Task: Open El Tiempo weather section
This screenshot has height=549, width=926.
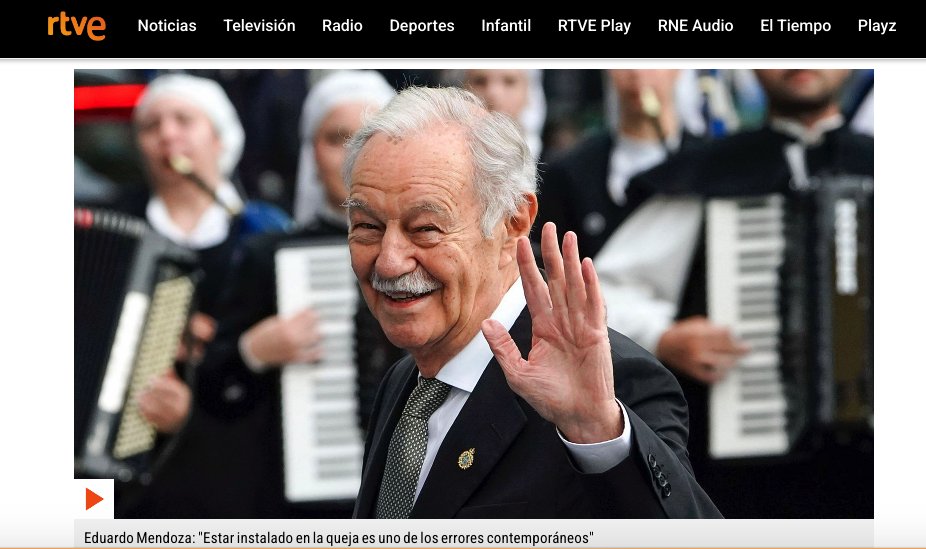Action: pyautogui.click(x=795, y=26)
